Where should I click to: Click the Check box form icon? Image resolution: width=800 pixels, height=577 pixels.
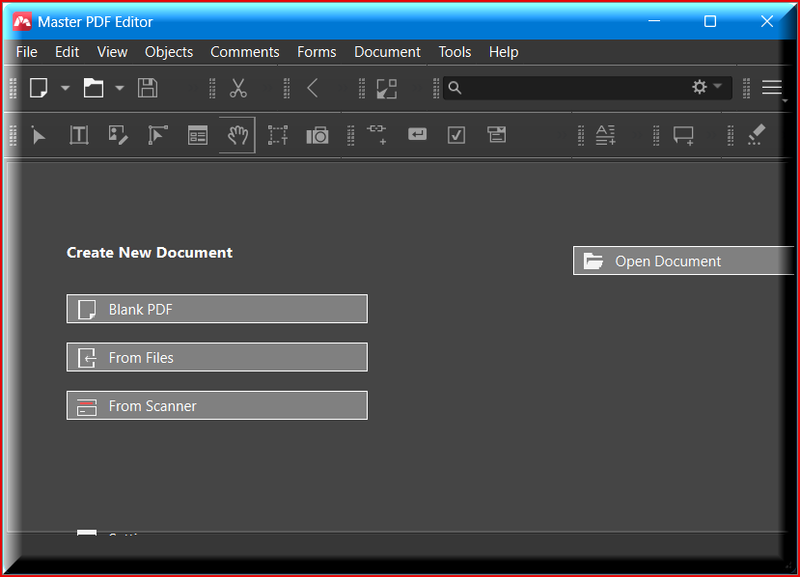click(456, 135)
